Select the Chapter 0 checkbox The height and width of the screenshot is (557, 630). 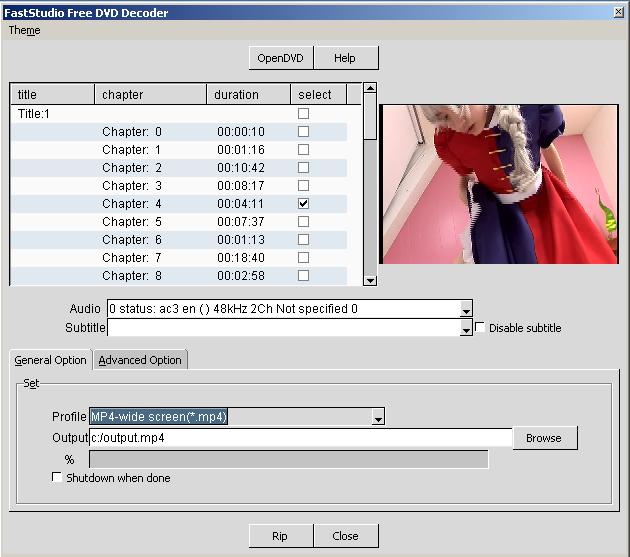pos(303,131)
